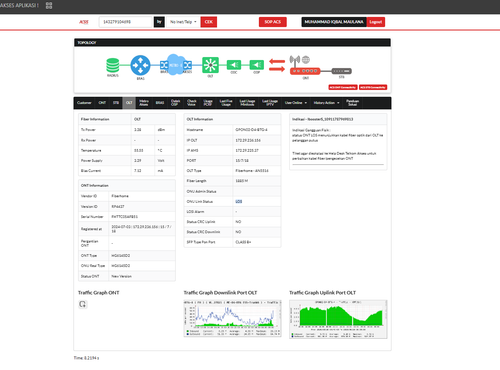
Task: Click the AKSES switch icon right of the cloud
Action: 188,65
